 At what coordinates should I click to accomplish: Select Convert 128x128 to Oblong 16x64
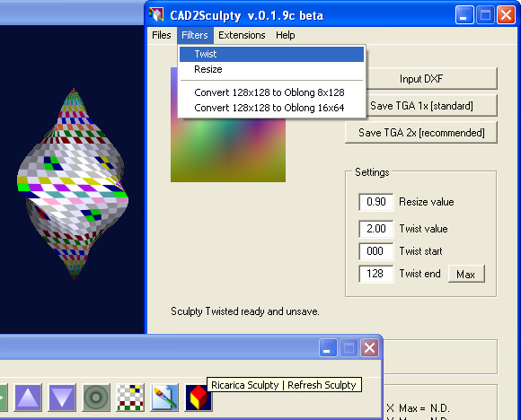point(271,108)
